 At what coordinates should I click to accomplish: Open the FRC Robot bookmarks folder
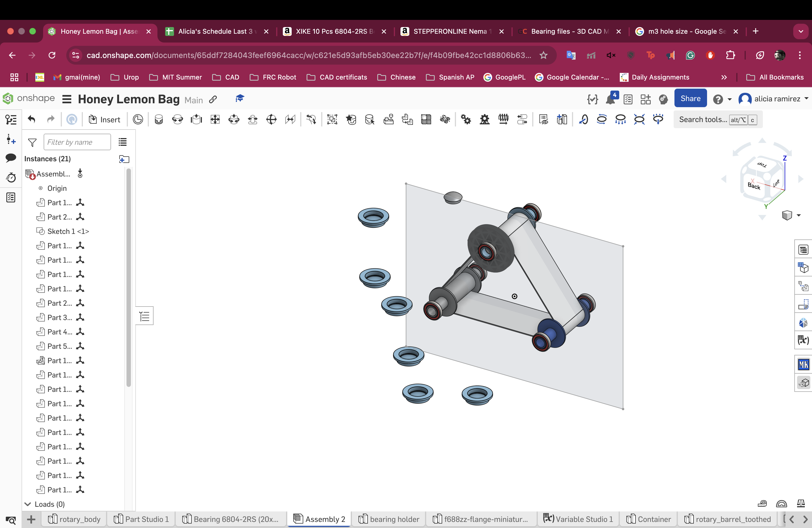[x=273, y=77]
